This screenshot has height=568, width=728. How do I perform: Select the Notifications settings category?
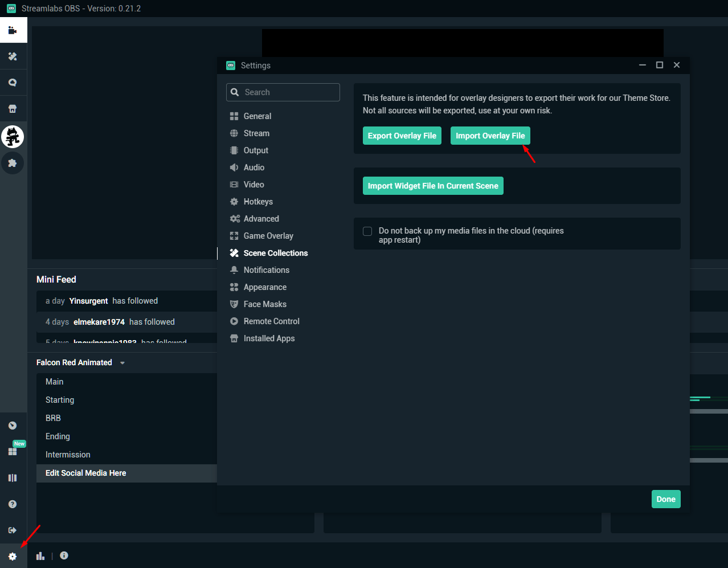coord(266,269)
